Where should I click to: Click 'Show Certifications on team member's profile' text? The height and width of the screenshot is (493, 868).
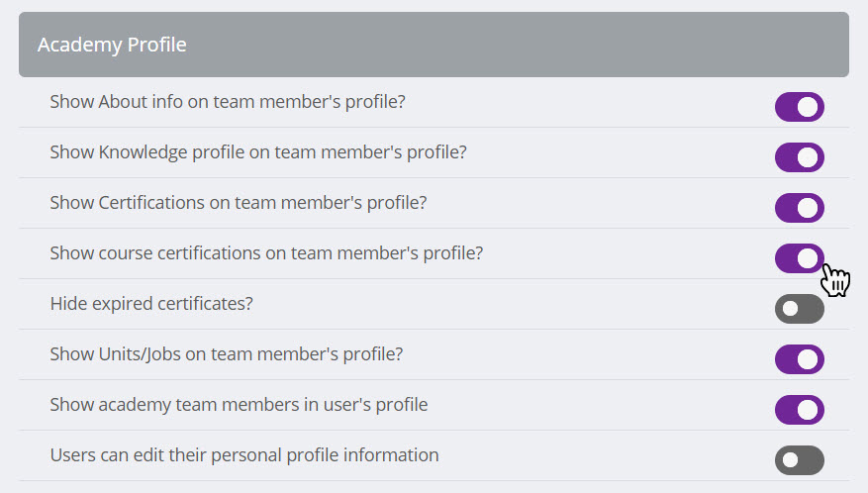[238, 203]
